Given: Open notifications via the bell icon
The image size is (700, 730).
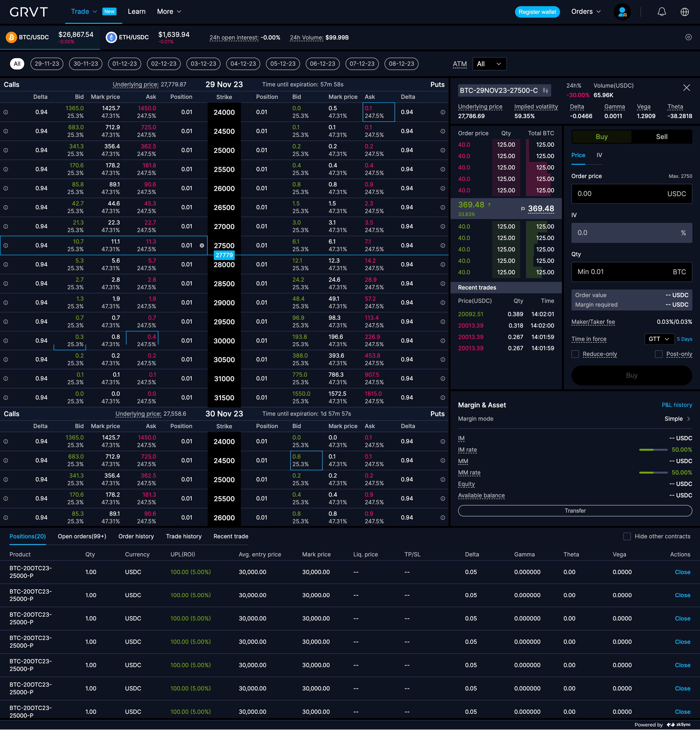Looking at the screenshot, I should (662, 11).
